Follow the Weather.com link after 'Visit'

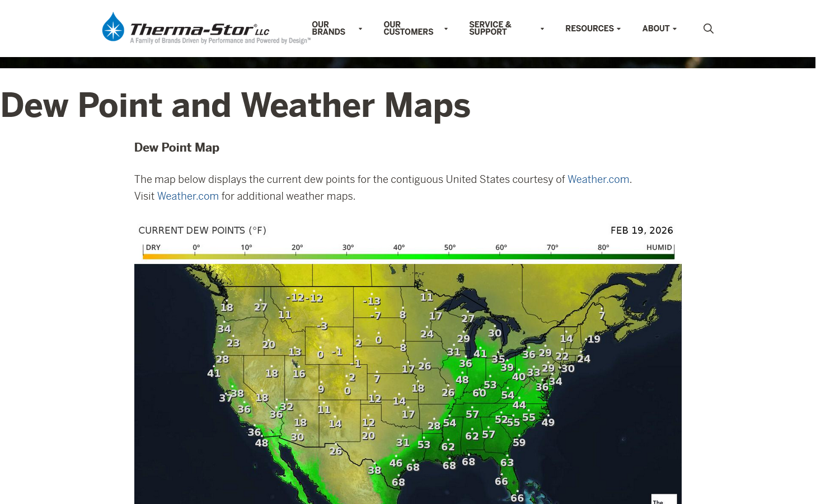[x=187, y=196]
